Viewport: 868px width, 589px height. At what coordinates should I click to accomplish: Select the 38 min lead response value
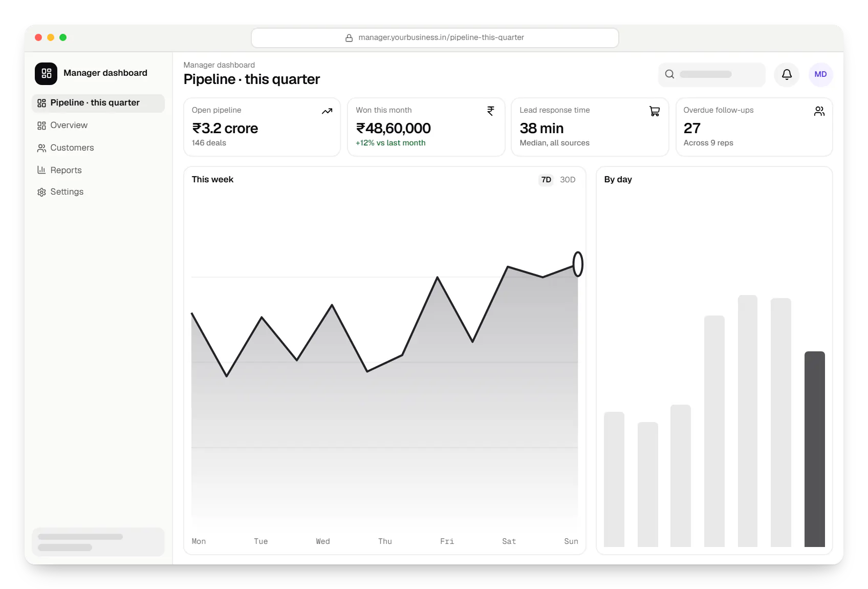541,128
